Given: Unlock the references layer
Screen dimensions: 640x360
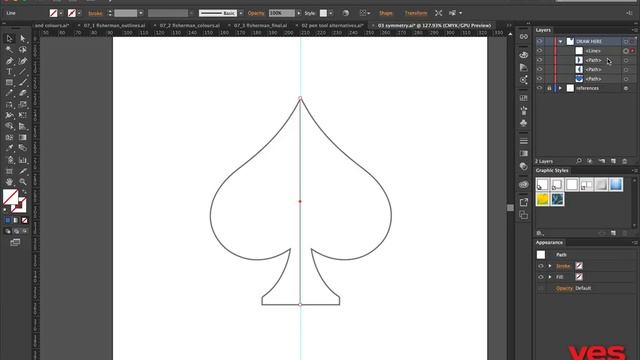Looking at the screenshot, I should tap(549, 88).
